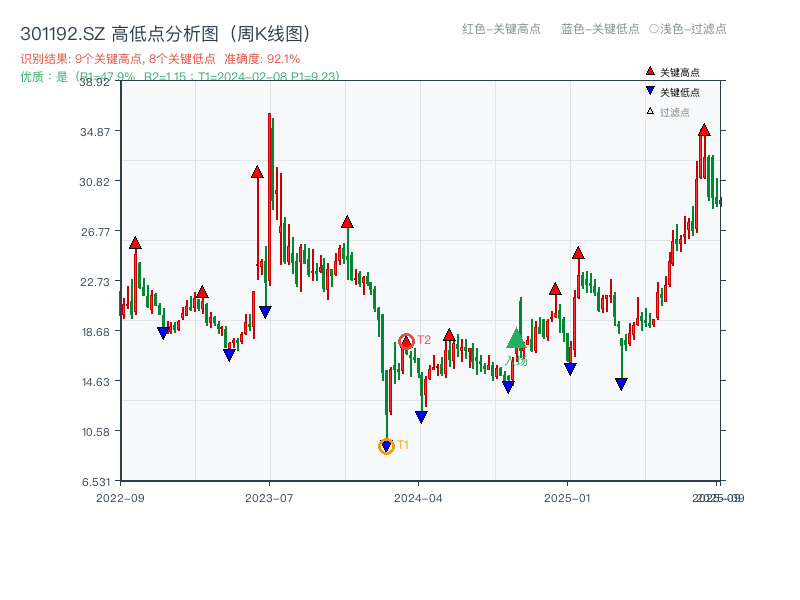The width and height of the screenshot is (800, 600).
Task: Select the red peak marker above the 2023-07 high
Action: click(257, 173)
